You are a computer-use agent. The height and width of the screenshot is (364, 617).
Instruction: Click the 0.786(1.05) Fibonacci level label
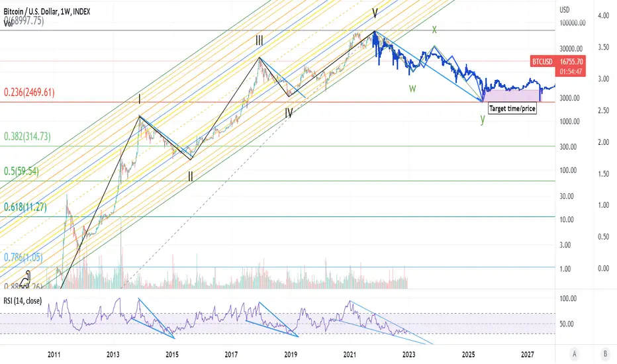pos(23,257)
